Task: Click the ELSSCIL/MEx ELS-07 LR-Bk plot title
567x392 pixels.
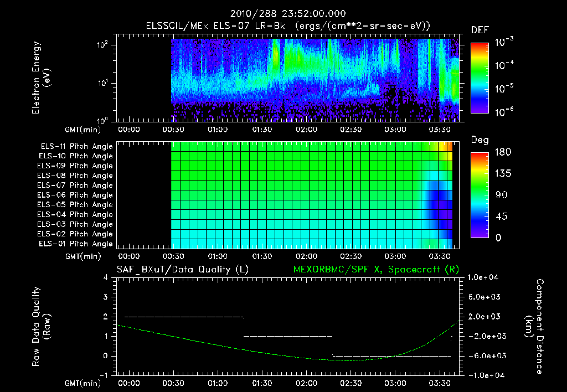Action: pos(288,26)
